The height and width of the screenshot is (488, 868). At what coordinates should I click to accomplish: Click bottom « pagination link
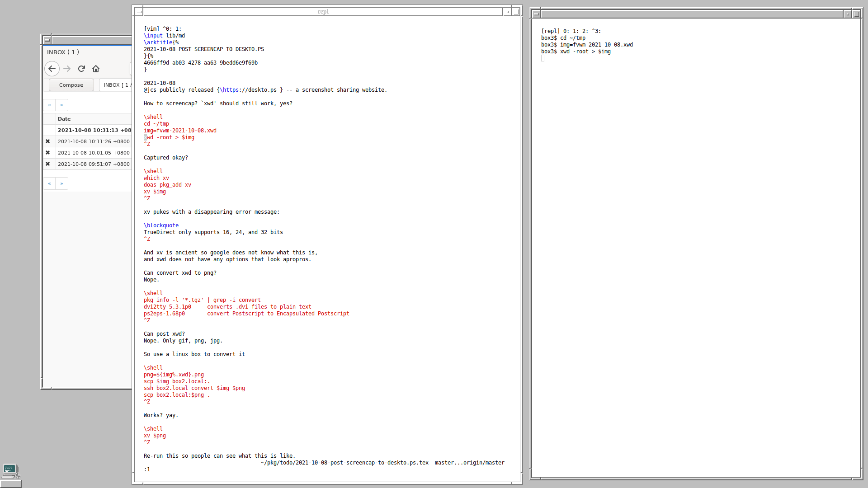pyautogui.click(x=49, y=183)
